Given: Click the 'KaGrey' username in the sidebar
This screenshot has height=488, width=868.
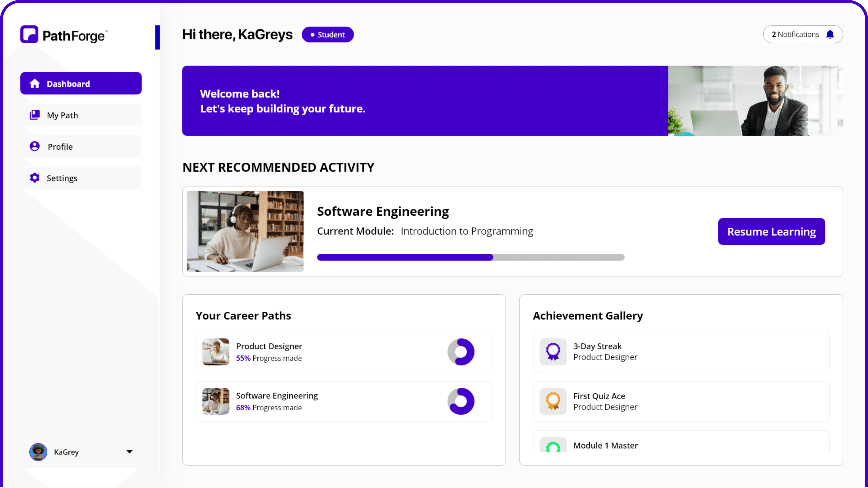Looking at the screenshot, I should [x=66, y=452].
